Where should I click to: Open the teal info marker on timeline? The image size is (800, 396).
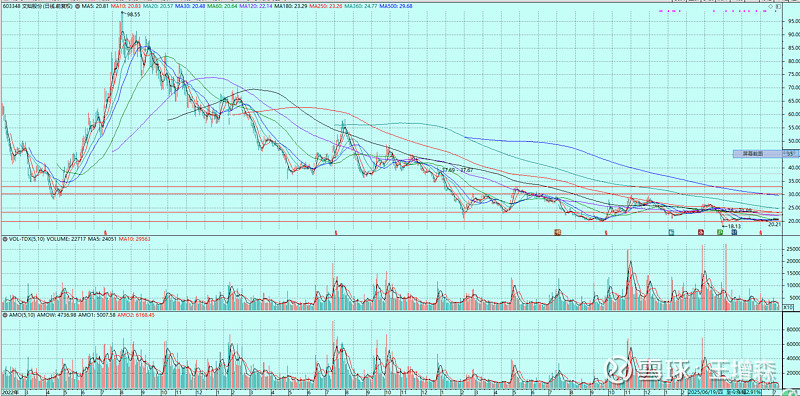point(671,232)
